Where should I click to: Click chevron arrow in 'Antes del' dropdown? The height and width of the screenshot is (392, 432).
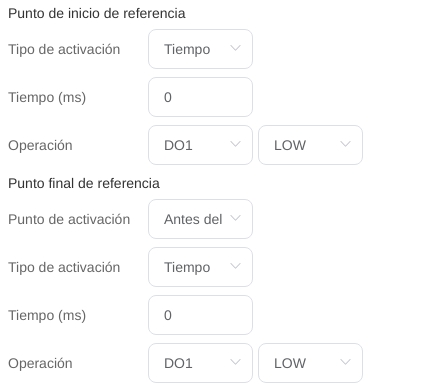tap(235, 218)
